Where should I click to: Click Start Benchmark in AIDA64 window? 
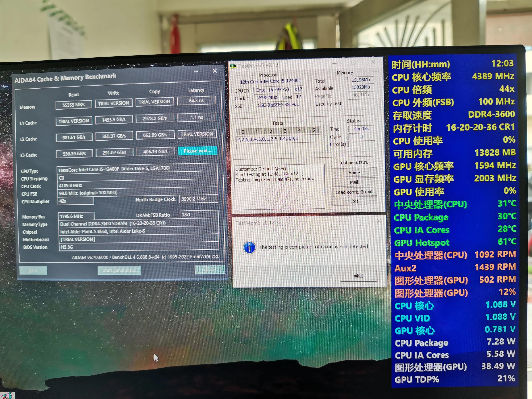[119, 270]
